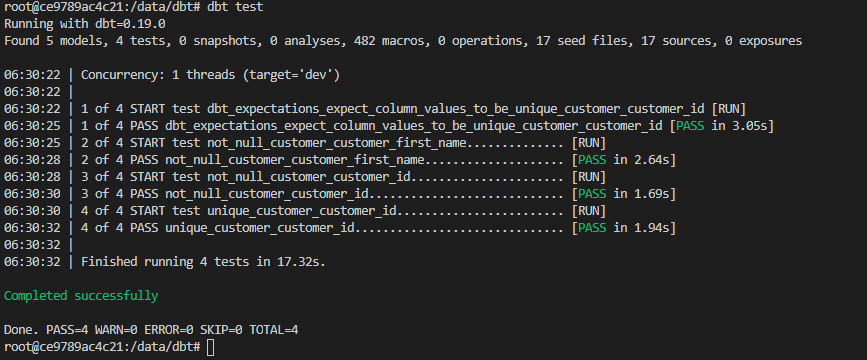The width and height of the screenshot is (867, 360).
Task: Click the 'PASS in 1.94s' result
Action: (x=624, y=228)
